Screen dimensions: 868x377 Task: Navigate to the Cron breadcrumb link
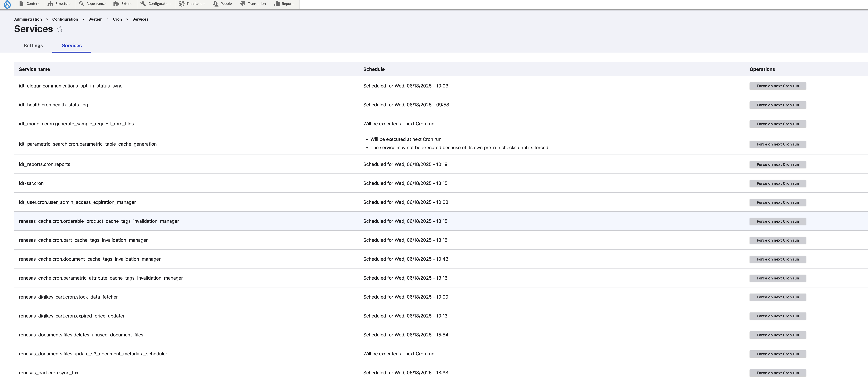(117, 19)
